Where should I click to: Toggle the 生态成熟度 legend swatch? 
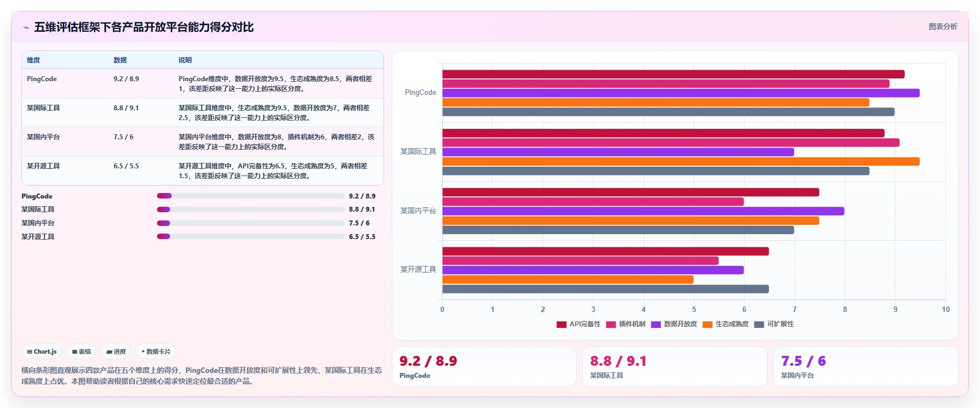[707, 324]
